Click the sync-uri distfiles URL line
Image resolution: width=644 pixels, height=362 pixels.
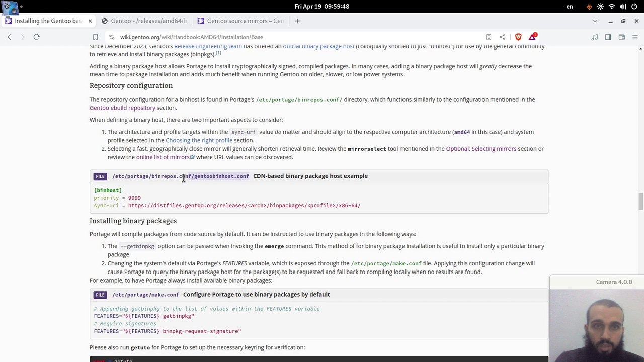coord(227,205)
